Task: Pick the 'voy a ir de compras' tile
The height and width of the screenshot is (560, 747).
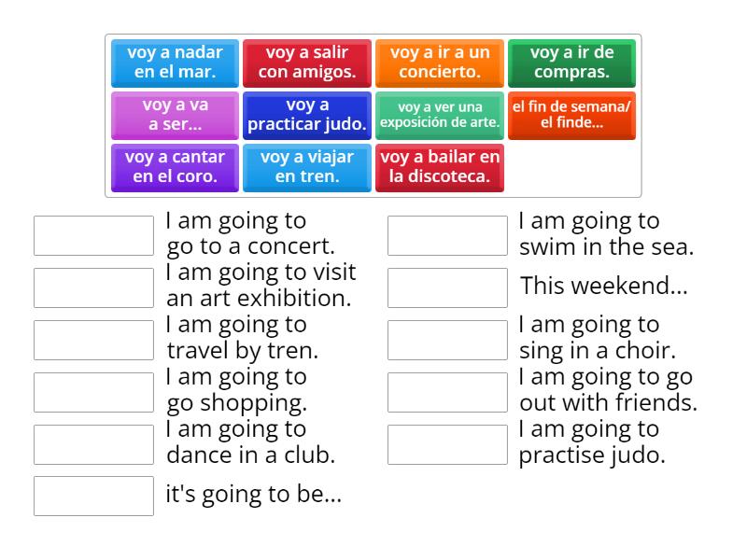Action: 571,63
